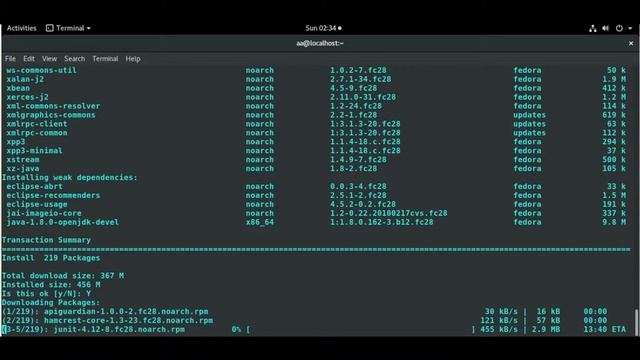
Task: Open the Help menu
Action: (x=133, y=59)
